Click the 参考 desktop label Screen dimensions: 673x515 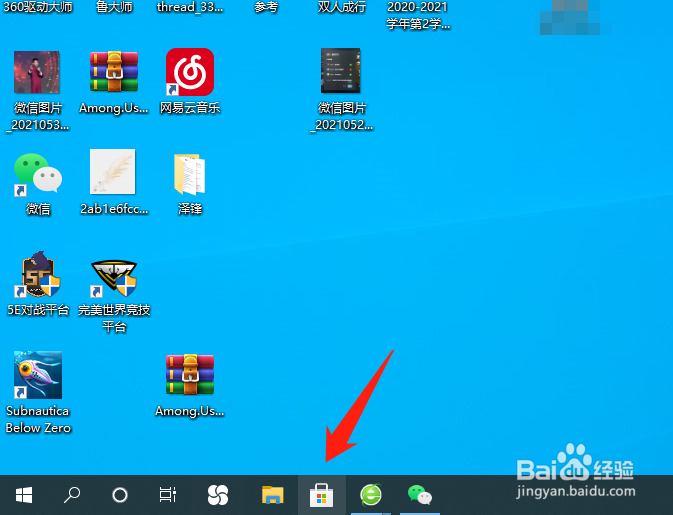266,7
